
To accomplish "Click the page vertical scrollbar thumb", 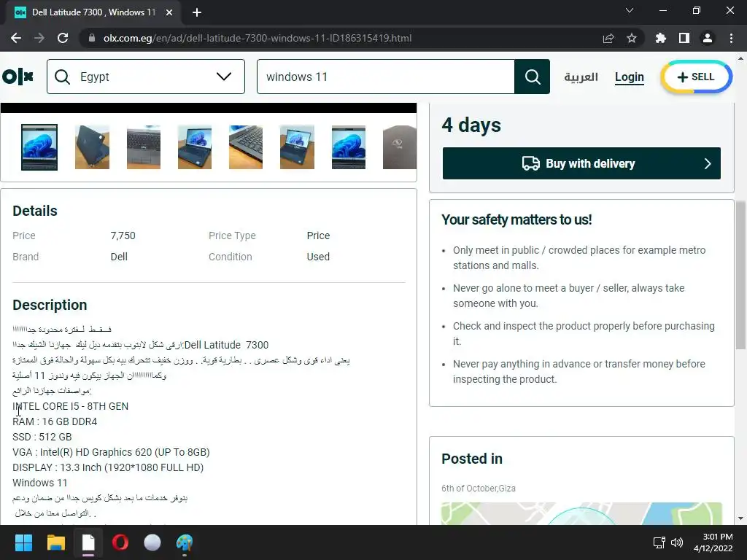I will tap(740, 275).
